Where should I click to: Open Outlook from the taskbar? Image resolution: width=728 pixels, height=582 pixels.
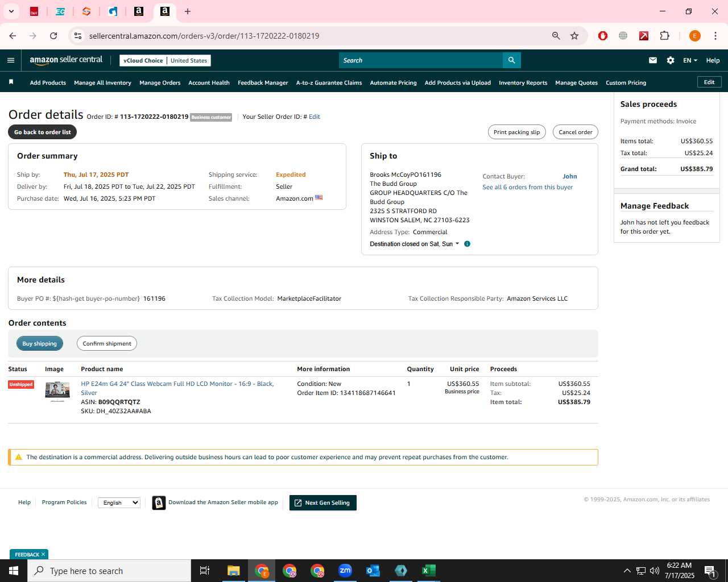coord(373,571)
